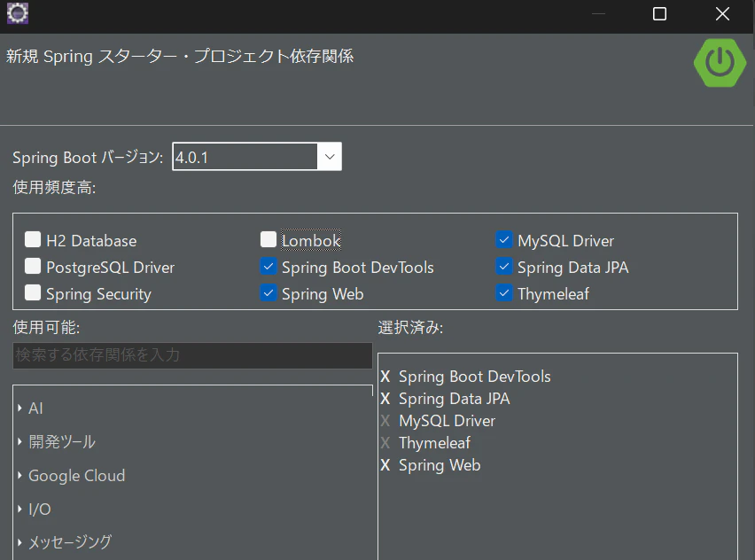This screenshot has height=560, width=755.
Task: Remove Spring Web via its X icon
Action: [385, 465]
